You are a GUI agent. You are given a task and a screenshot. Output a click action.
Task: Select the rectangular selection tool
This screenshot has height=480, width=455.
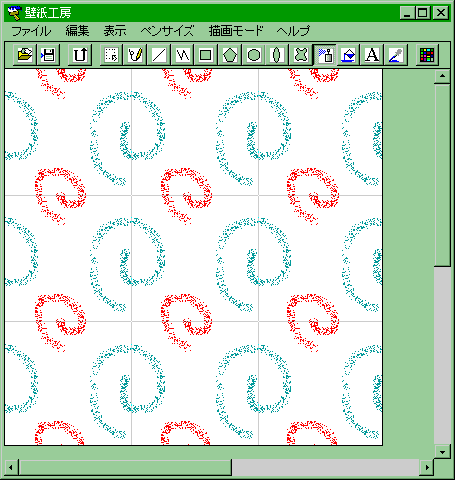(x=111, y=55)
